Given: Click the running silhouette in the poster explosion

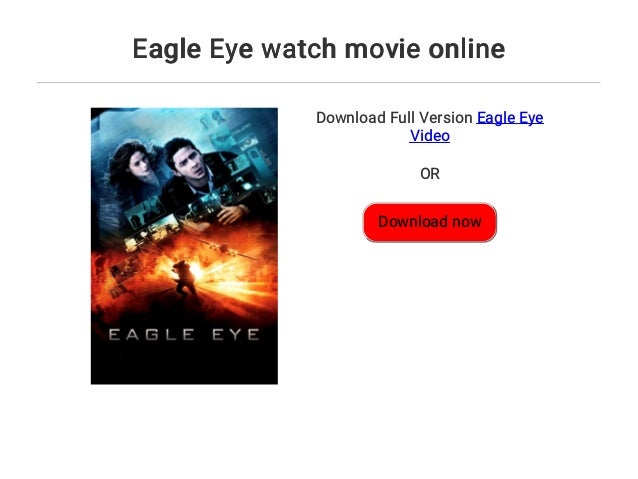Looking at the screenshot, I should click(x=184, y=279).
